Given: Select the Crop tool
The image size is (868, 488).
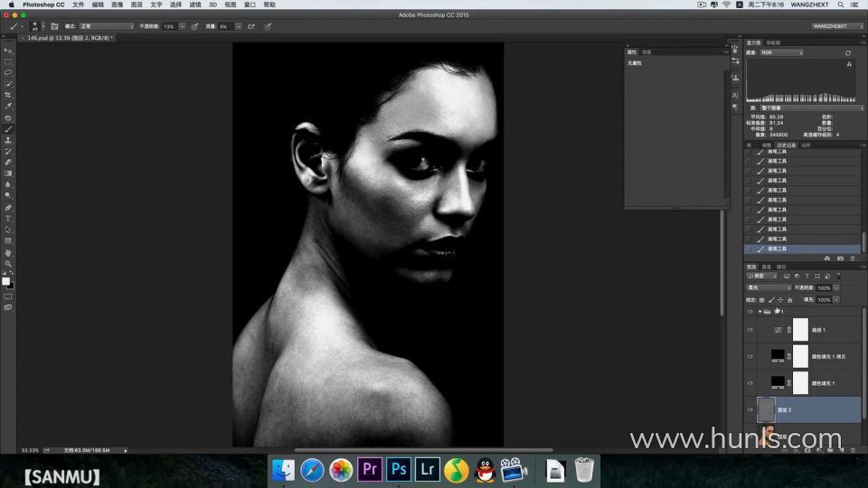Looking at the screenshot, I should (x=8, y=95).
